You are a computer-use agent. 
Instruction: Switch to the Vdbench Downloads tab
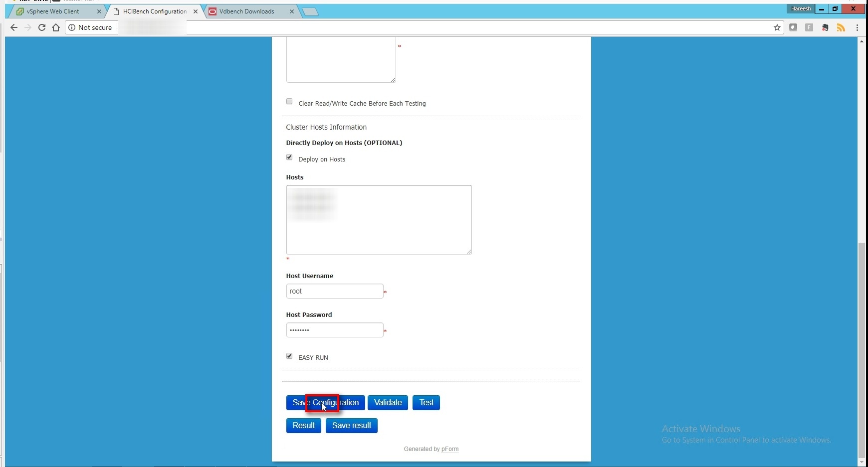pyautogui.click(x=246, y=11)
